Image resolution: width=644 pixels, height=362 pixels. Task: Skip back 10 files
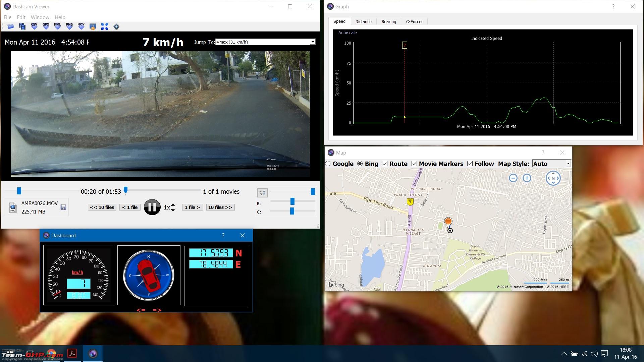(x=102, y=207)
